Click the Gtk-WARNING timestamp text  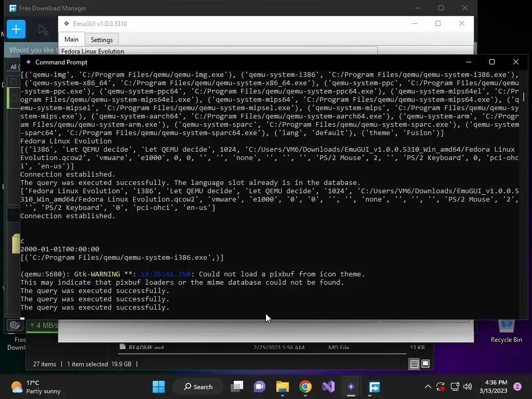click(166, 274)
